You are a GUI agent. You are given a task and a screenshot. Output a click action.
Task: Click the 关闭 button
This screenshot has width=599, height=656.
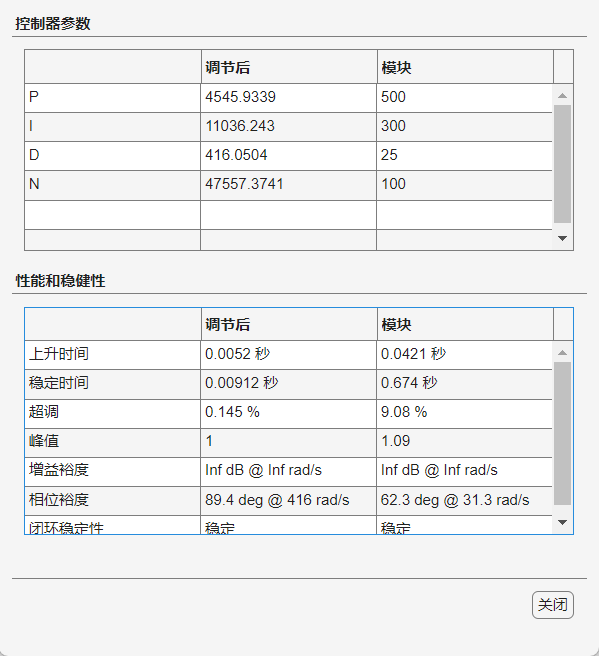tap(553, 605)
